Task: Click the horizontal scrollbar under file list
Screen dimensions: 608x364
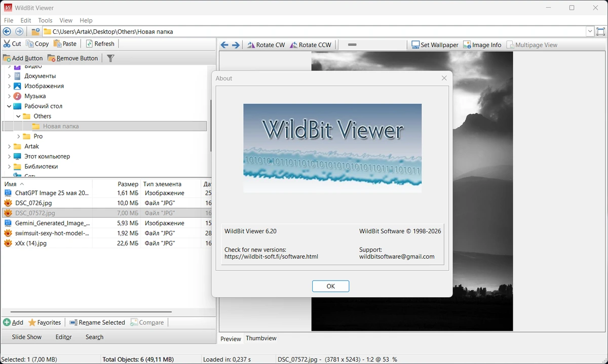Action: click(x=90, y=312)
